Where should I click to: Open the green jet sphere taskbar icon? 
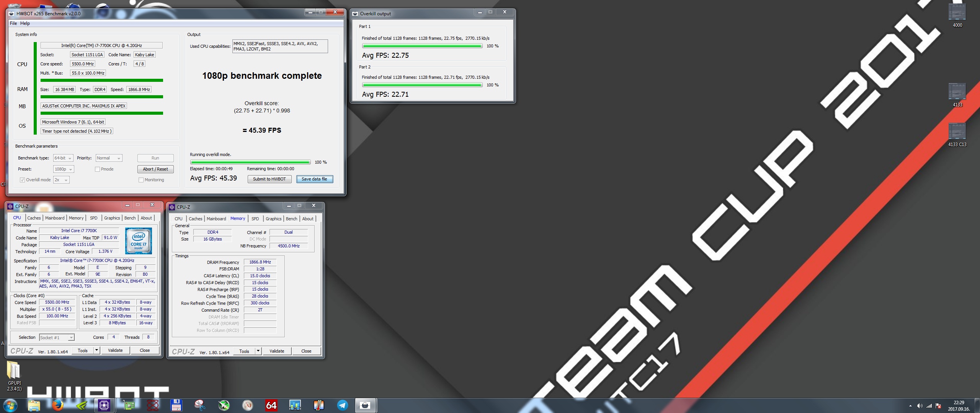click(x=224, y=405)
